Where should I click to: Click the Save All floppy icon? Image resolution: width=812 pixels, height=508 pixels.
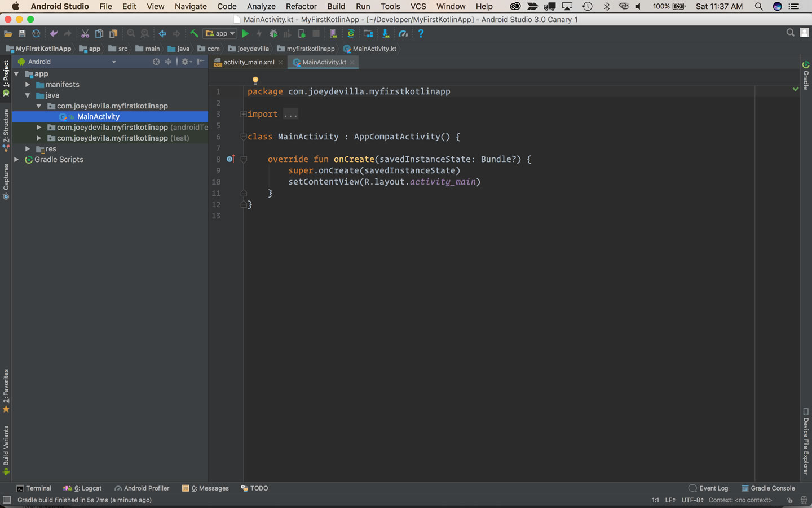[22, 34]
